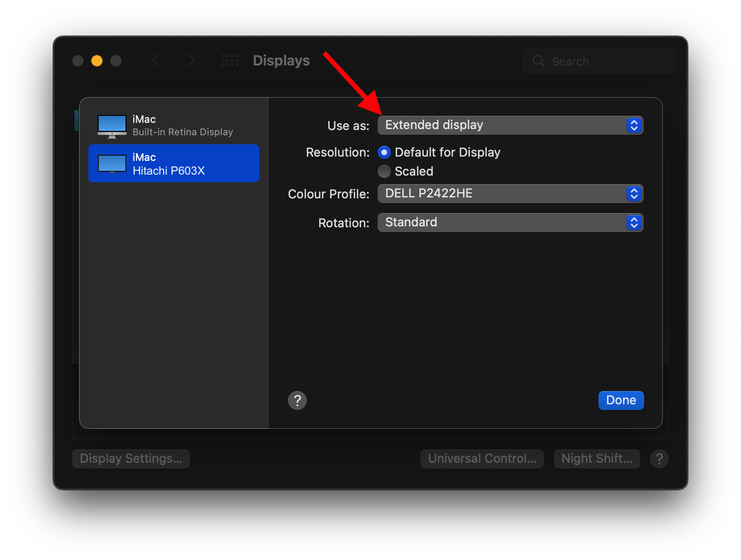Click the Search field
741x560 pixels.
pos(599,61)
